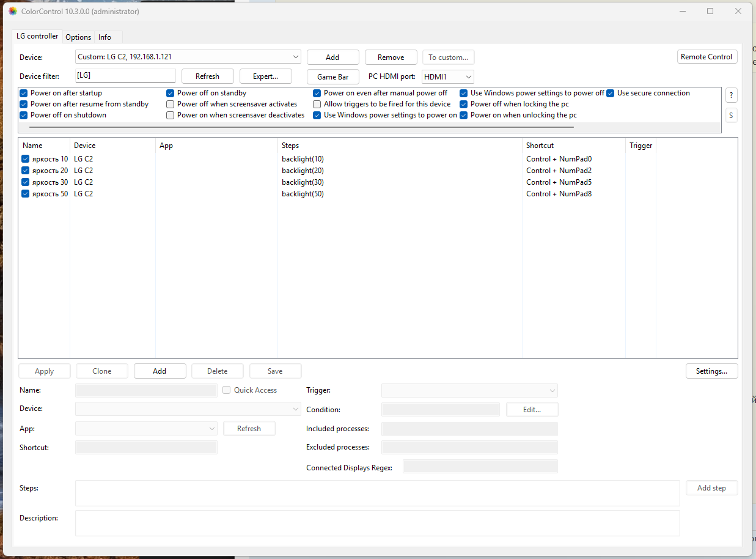The width and height of the screenshot is (756, 559).
Task: Open the Remote Control window
Action: pos(706,57)
